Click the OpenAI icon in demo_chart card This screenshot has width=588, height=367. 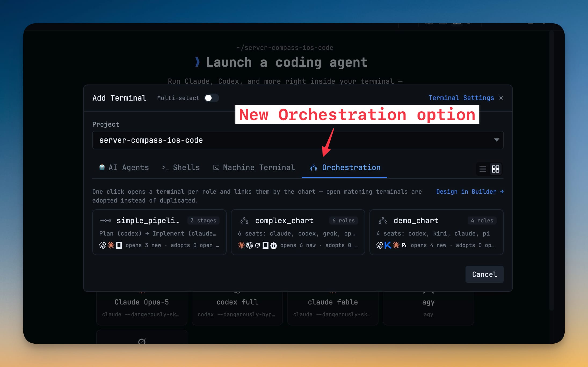click(380, 245)
